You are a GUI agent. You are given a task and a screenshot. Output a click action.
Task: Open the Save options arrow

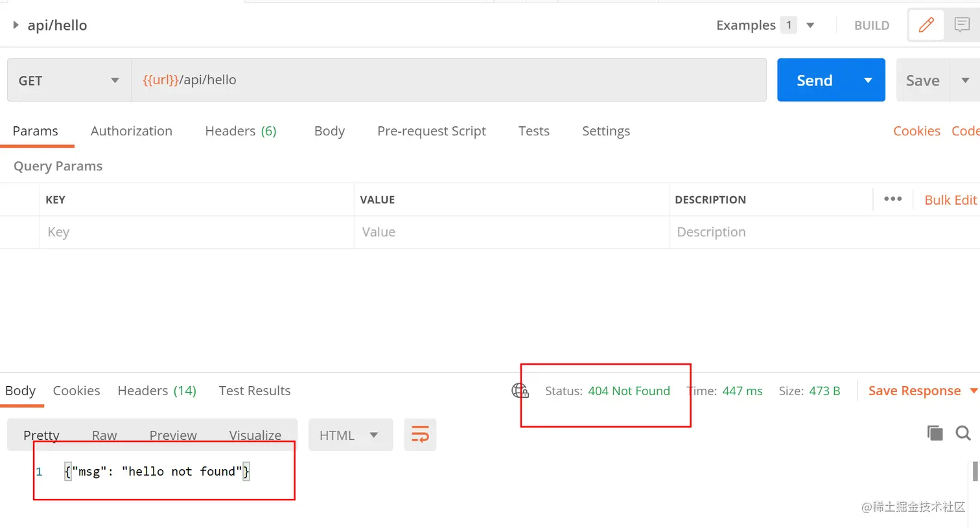(965, 80)
